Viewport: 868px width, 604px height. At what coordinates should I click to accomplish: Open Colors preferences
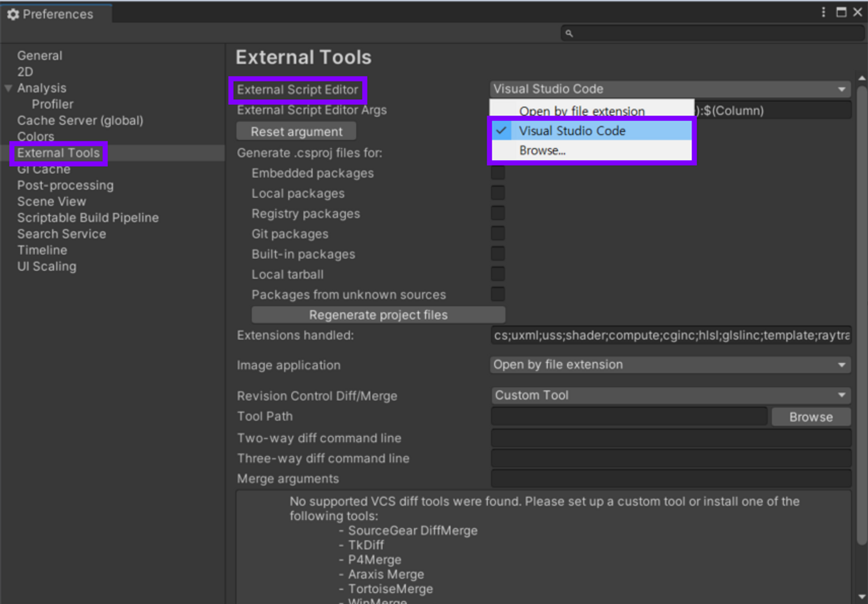click(36, 136)
